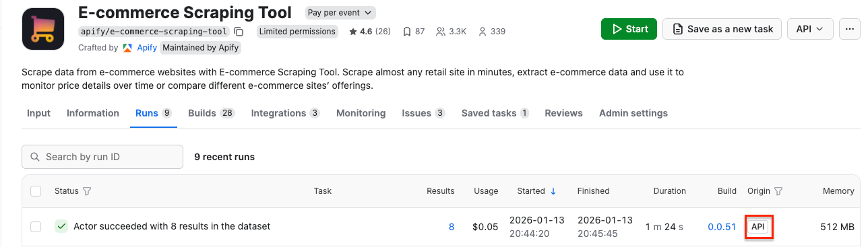Open the Monitoring tab
Viewport: 868px width, 247px height.
coord(361,113)
